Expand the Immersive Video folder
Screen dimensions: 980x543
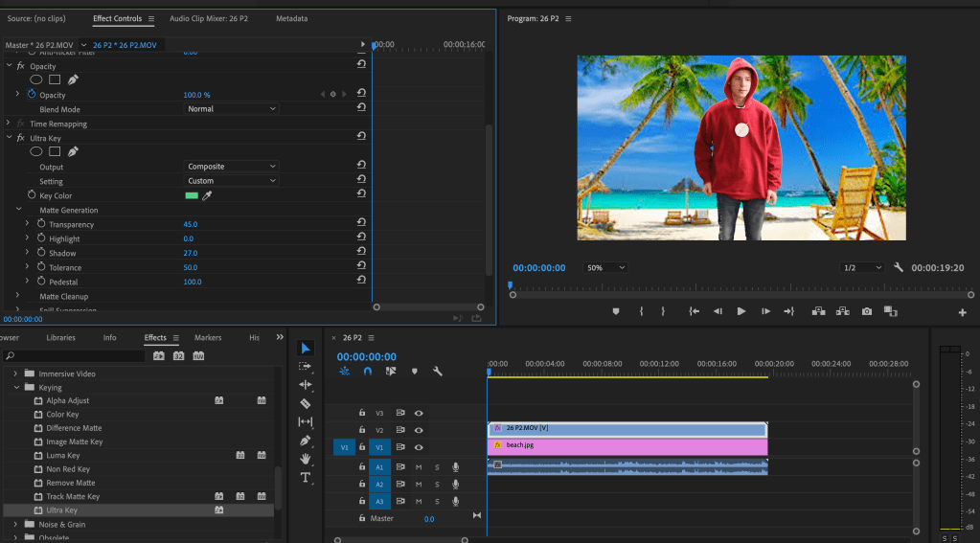(x=15, y=373)
